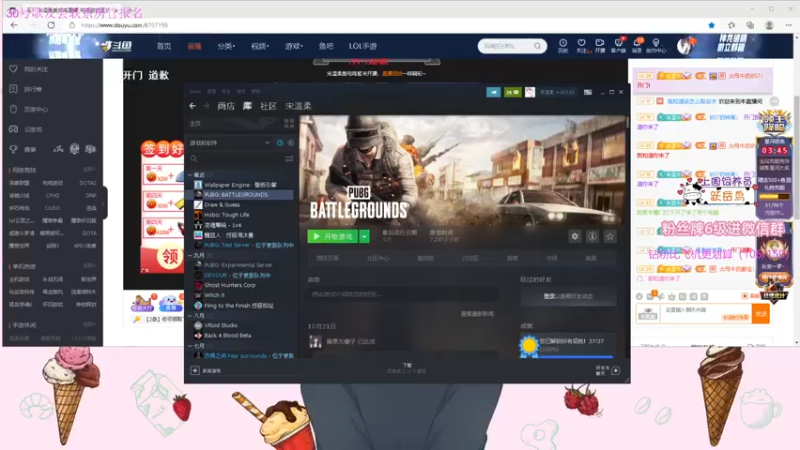Start PUBG with green play button

tap(333, 236)
